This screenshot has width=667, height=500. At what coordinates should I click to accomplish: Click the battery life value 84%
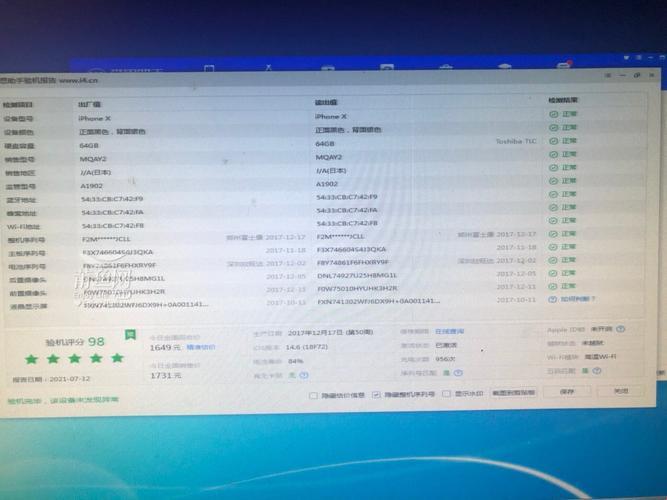(295, 361)
